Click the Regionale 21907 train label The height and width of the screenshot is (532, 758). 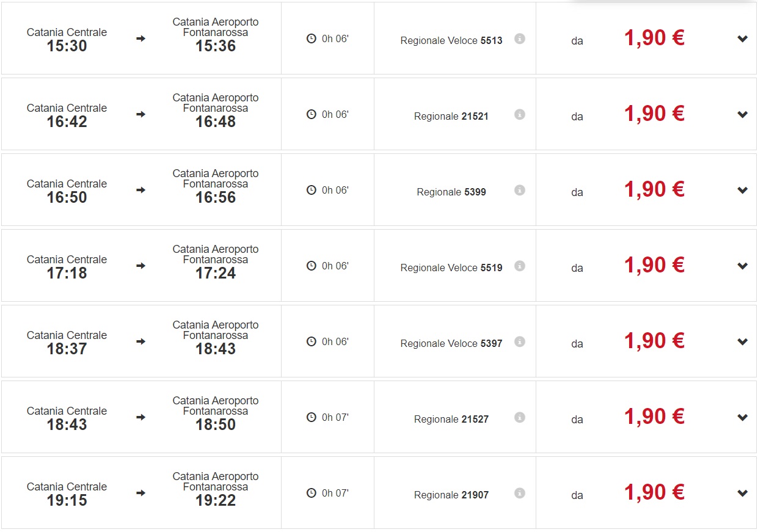(x=451, y=495)
